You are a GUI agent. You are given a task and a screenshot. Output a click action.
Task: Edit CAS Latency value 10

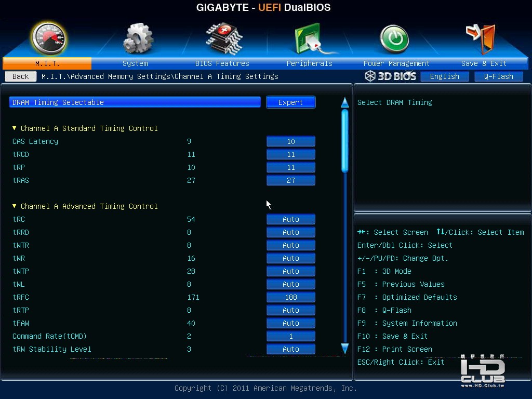[291, 141]
